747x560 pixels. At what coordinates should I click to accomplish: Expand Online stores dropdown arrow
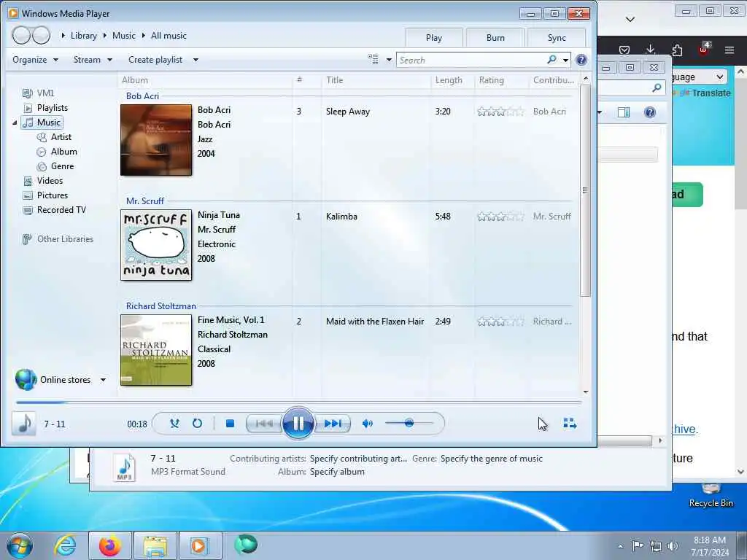pos(103,380)
